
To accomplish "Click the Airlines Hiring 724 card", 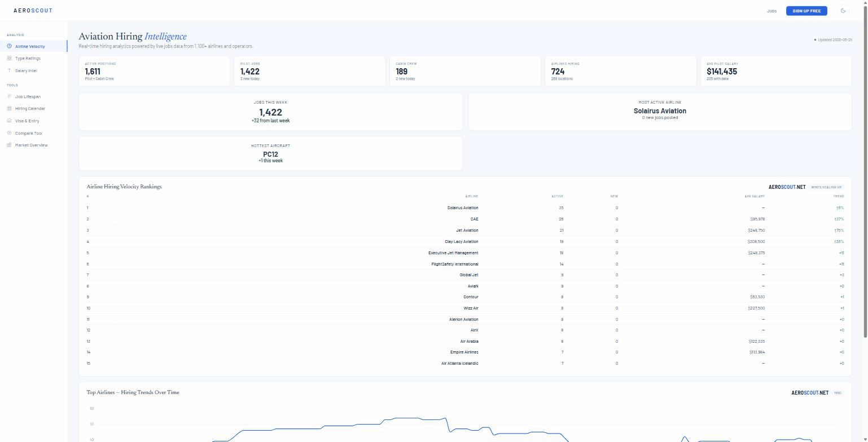I will click(x=621, y=71).
